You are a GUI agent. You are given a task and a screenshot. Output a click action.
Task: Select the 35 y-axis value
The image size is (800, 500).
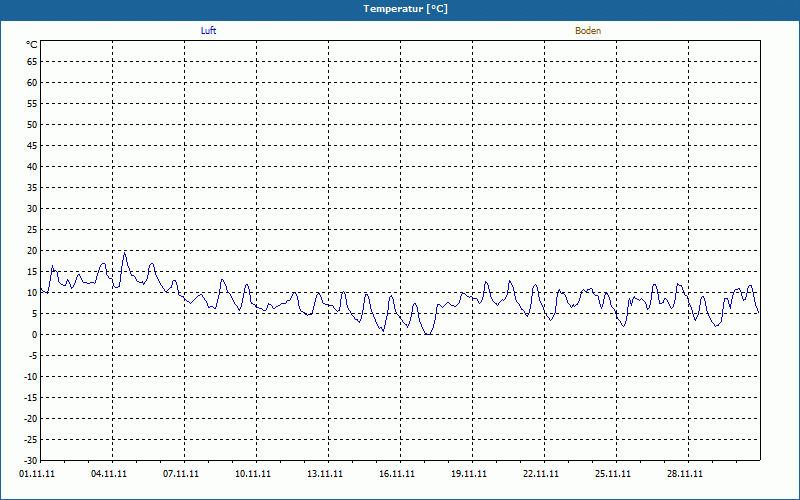click(32, 188)
